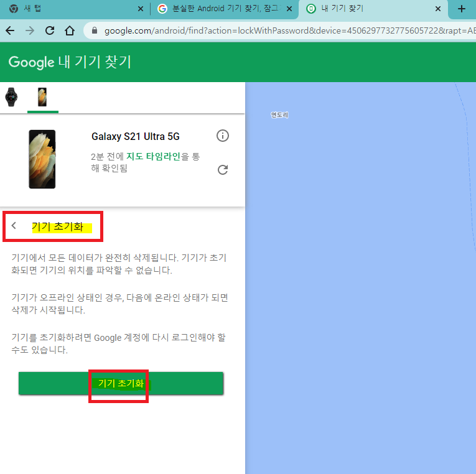Refresh the device location status

tap(223, 170)
